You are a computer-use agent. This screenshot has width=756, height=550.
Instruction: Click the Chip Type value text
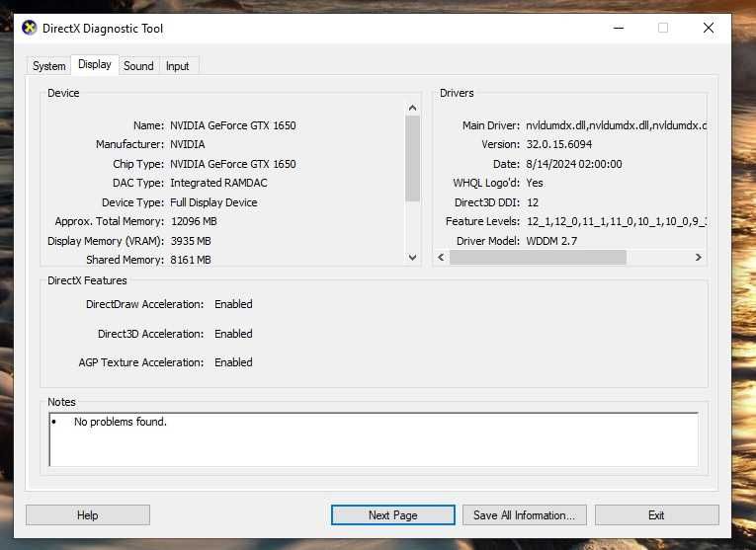[233, 164]
